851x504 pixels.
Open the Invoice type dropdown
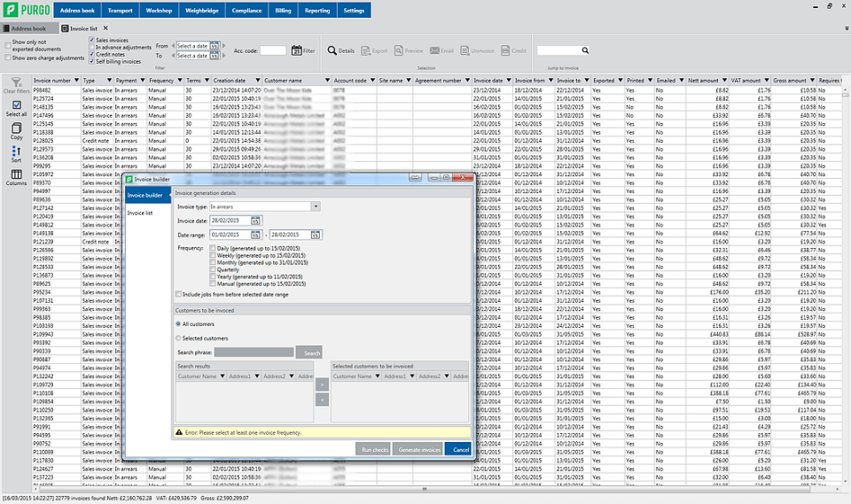coord(316,206)
